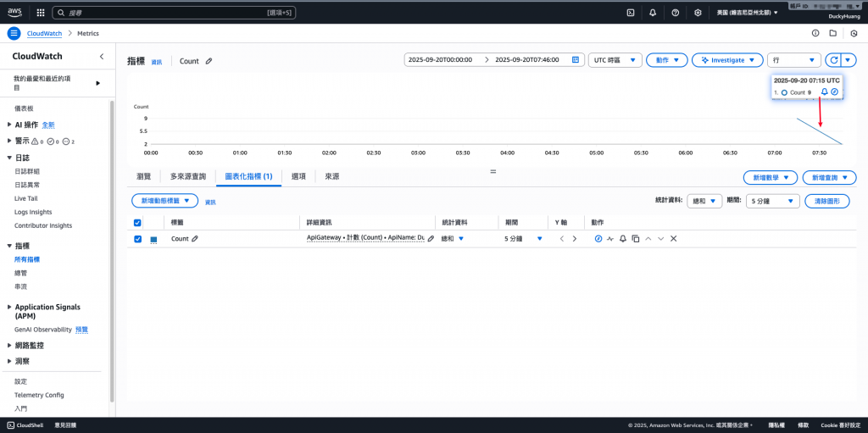The image size is (868, 433).
Task: Open AWS console settings gear
Action: point(698,13)
